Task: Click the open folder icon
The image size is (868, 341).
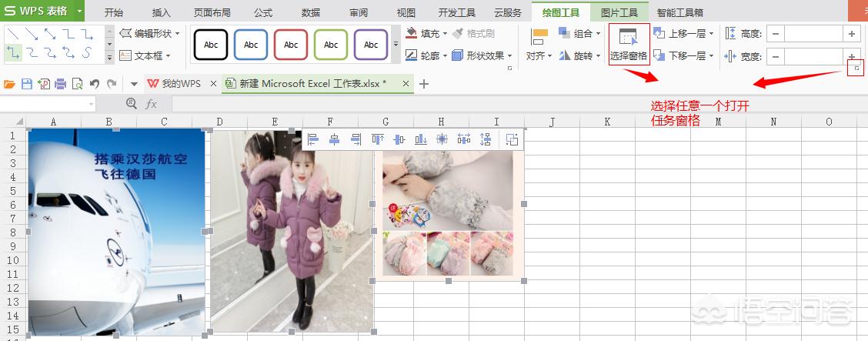Action: [x=9, y=84]
